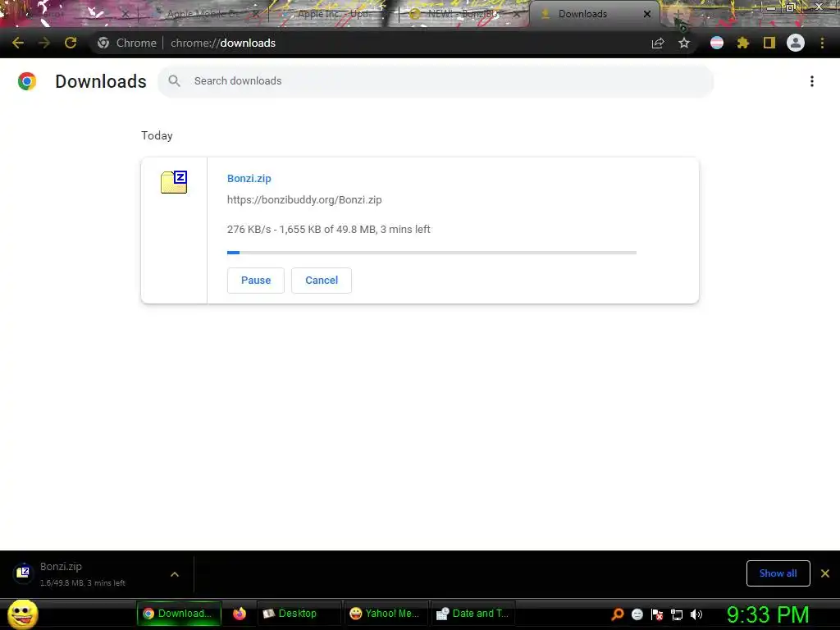Click the Chrome logo next to Downloads heading
The image size is (840, 630).
pos(27,81)
